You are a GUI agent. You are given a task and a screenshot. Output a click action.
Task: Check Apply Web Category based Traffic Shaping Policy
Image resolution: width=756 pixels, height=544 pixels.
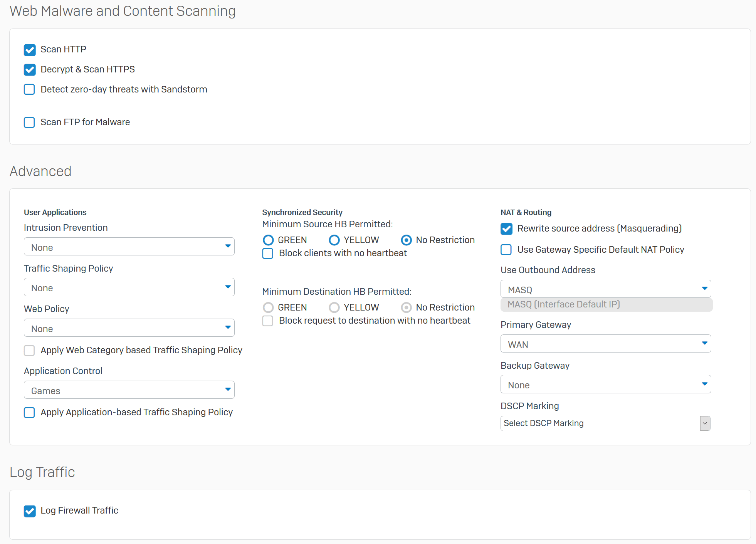click(x=29, y=351)
